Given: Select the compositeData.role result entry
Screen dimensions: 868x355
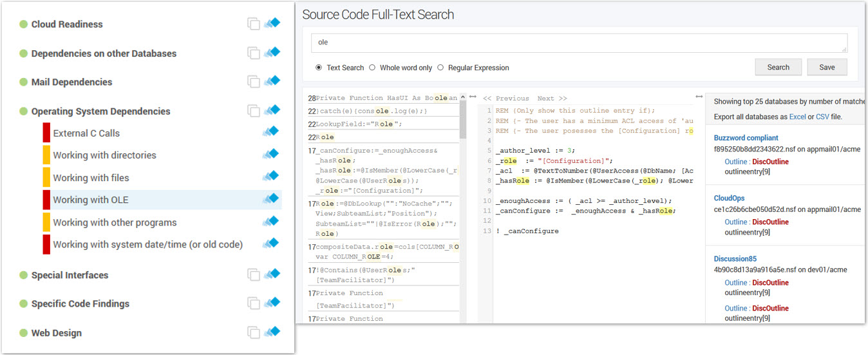Looking at the screenshot, I should click(383, 251).
